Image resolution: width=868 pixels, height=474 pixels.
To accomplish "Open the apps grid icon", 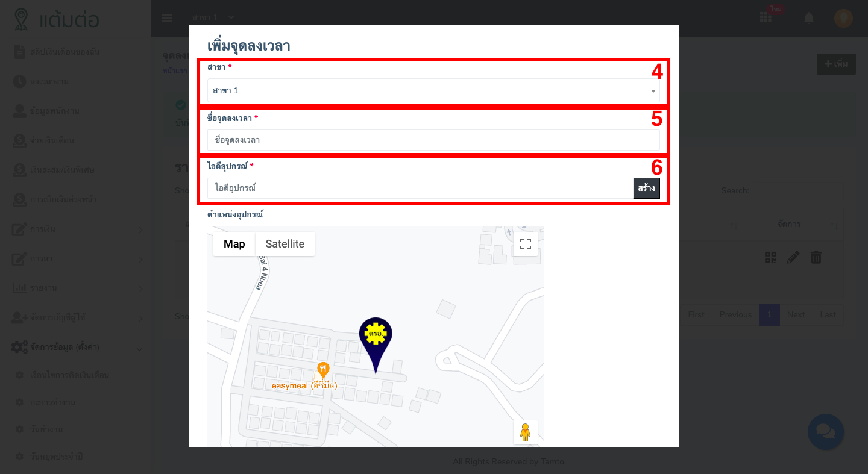I will click(x=766, y=18).
